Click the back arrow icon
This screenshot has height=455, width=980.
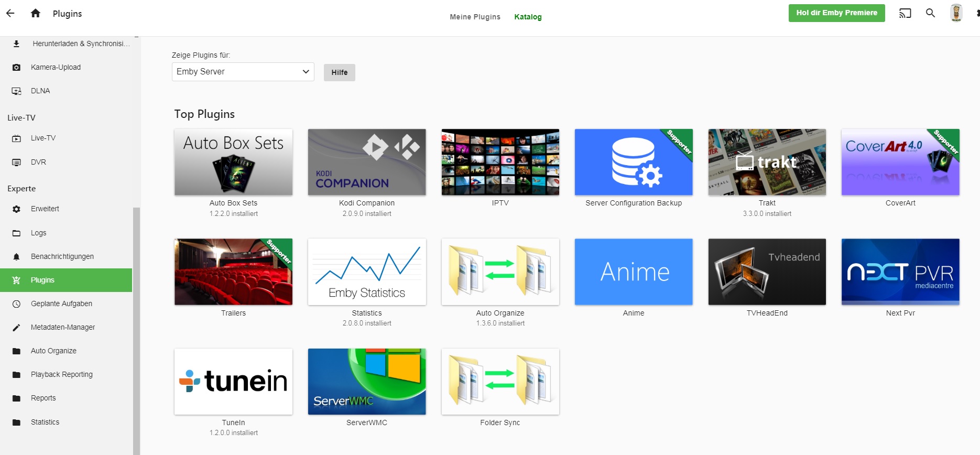[10, 13]
